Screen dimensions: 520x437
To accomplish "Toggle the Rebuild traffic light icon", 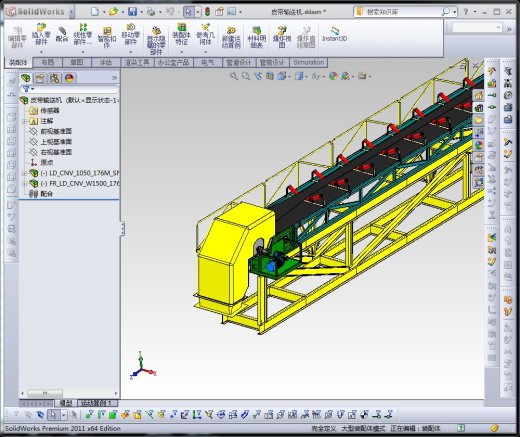I will point(208,12).
